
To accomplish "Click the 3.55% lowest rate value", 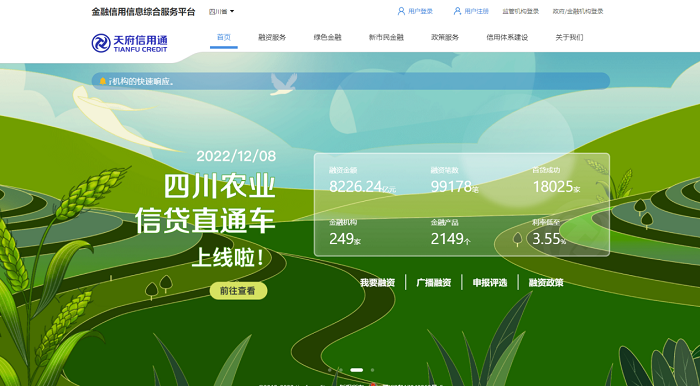I will [550, 239].
